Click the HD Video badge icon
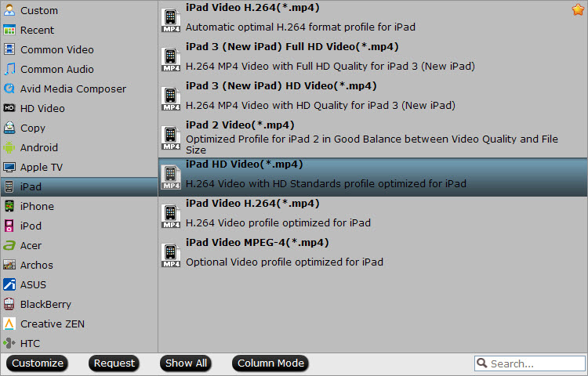This screenshot has height=376, width=588. coord(9,108)
